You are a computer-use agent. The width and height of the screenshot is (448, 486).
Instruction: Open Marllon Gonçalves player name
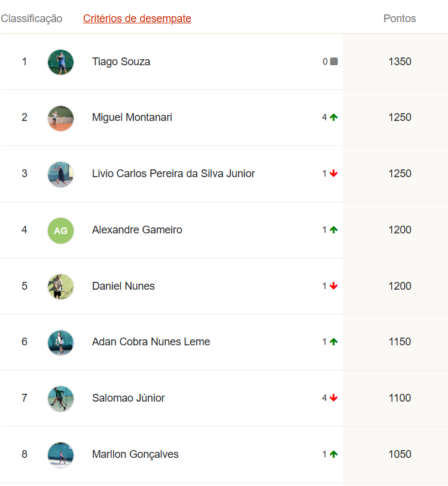coord(135,454)
